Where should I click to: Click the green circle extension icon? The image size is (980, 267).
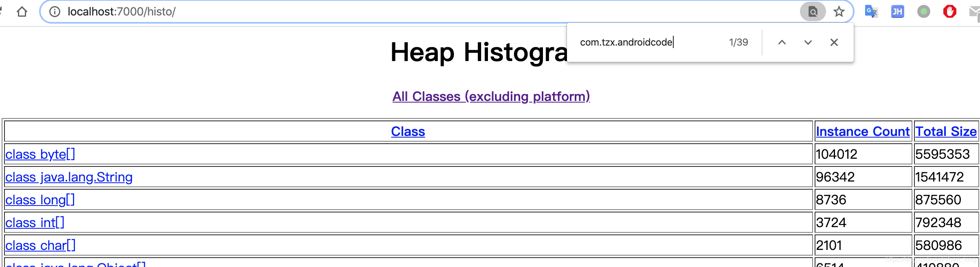click(x=923, y=11)
